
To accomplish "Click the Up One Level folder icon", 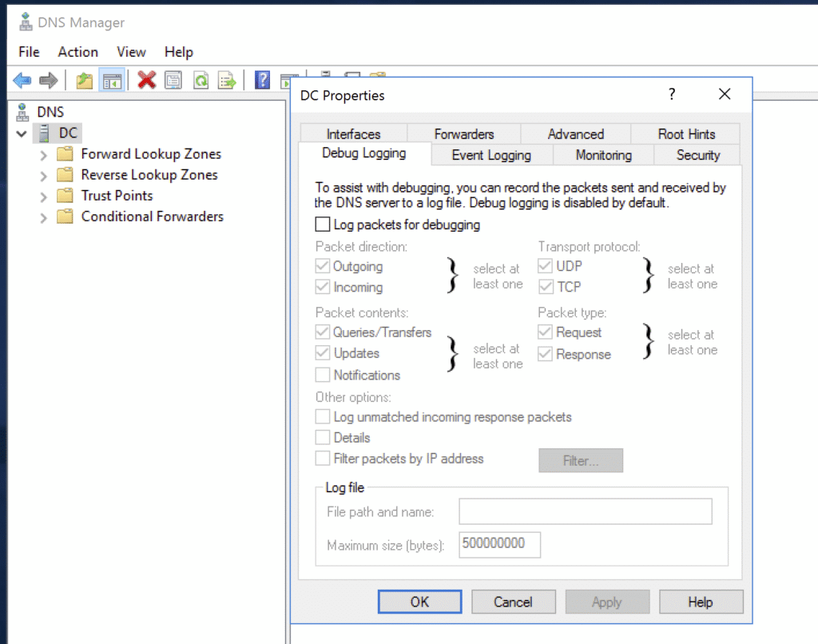I will [84, 80].
